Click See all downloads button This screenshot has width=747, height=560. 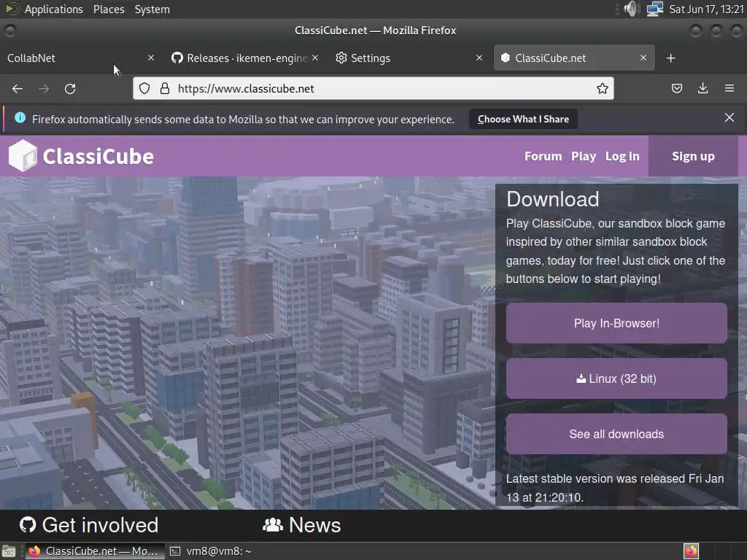tap(616, 434)
